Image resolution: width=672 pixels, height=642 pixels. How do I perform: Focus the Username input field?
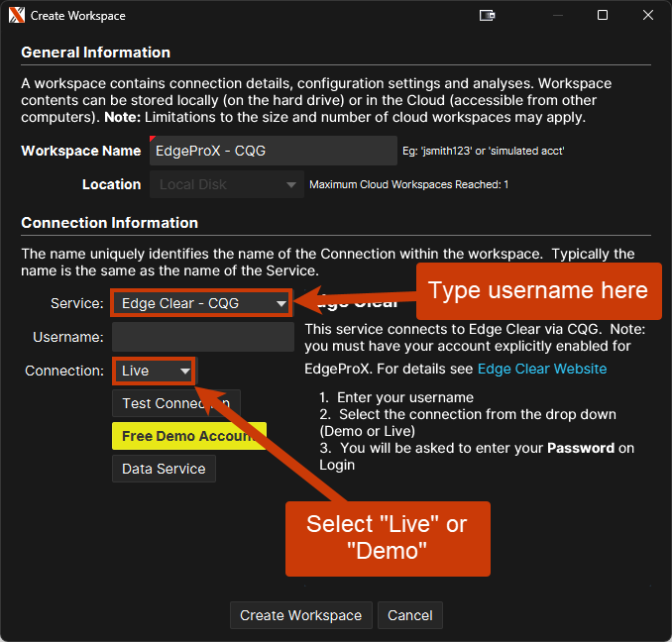tap(203, 337)
